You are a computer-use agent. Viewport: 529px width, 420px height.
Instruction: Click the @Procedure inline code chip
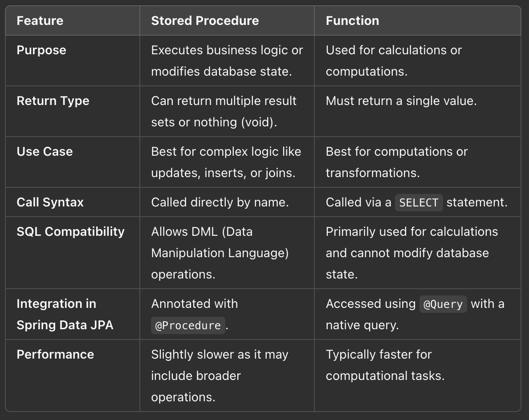(x=188, y=326)
